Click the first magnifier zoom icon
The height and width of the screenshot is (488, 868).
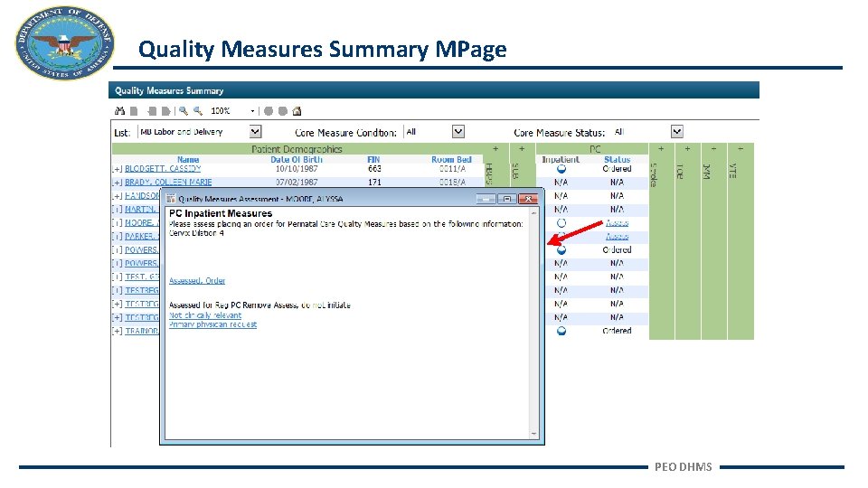pos(184,111)
